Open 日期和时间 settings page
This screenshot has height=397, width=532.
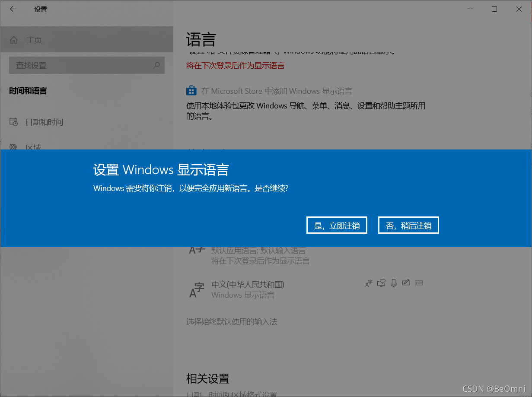pyautogui.click(x=86, y=122)
